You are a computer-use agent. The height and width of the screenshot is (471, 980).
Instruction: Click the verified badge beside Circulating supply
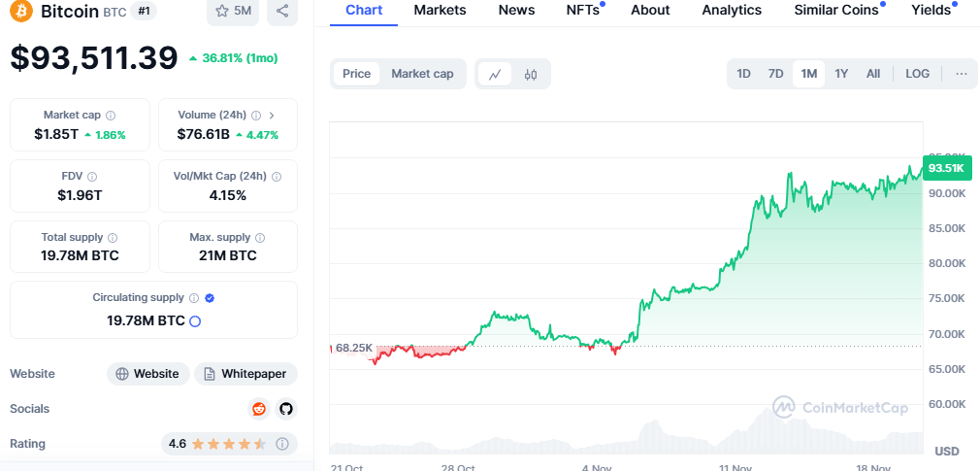[210, 298]
